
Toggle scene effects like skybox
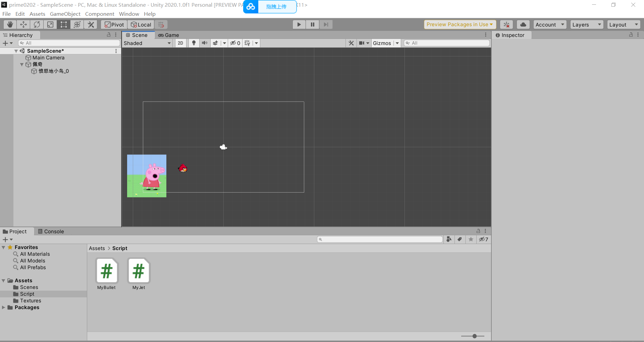coord(215,43)
